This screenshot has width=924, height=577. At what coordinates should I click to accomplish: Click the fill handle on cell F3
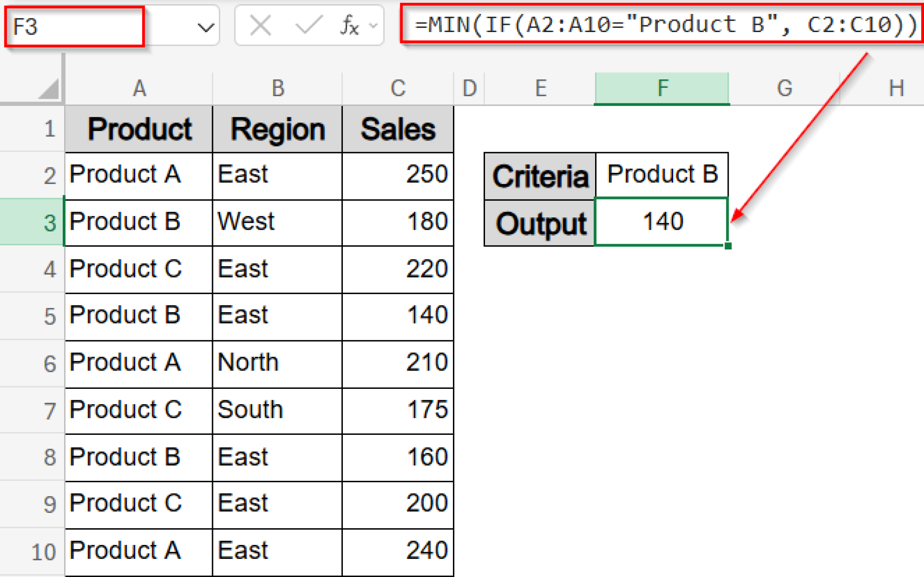pyautogui.click(x=729, y=245)
